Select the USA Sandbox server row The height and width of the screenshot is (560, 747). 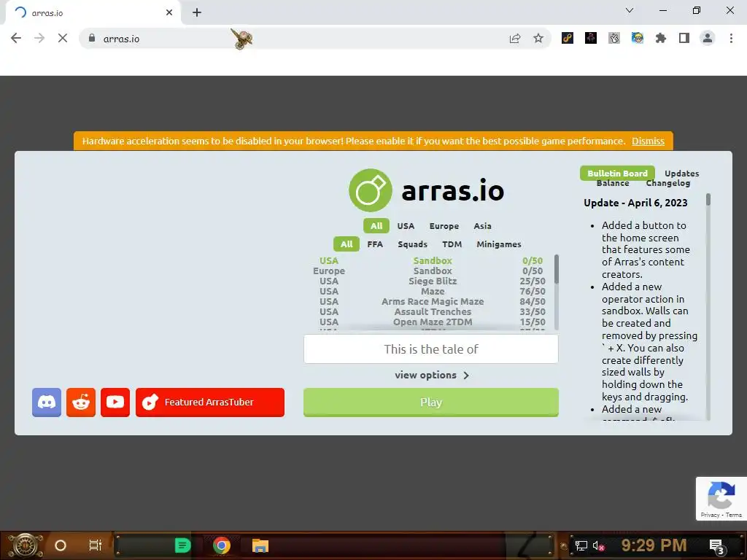click(x=431, y=260)
